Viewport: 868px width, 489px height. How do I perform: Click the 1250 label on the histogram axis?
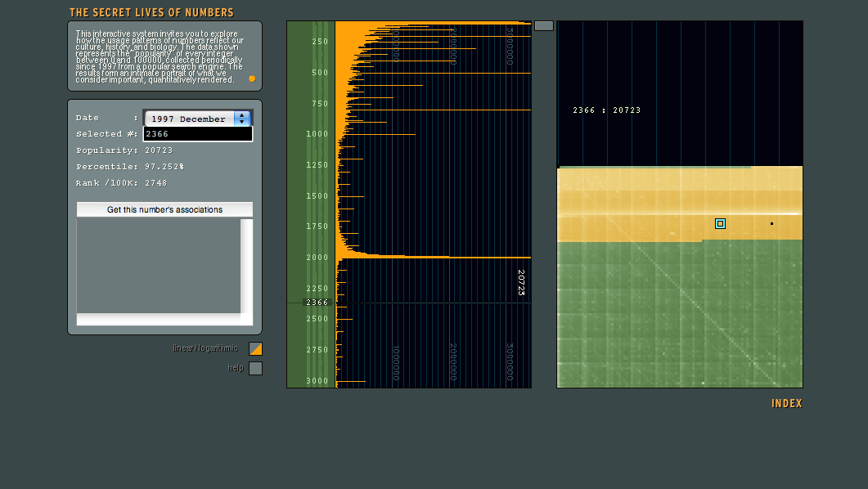pos(317,165)
